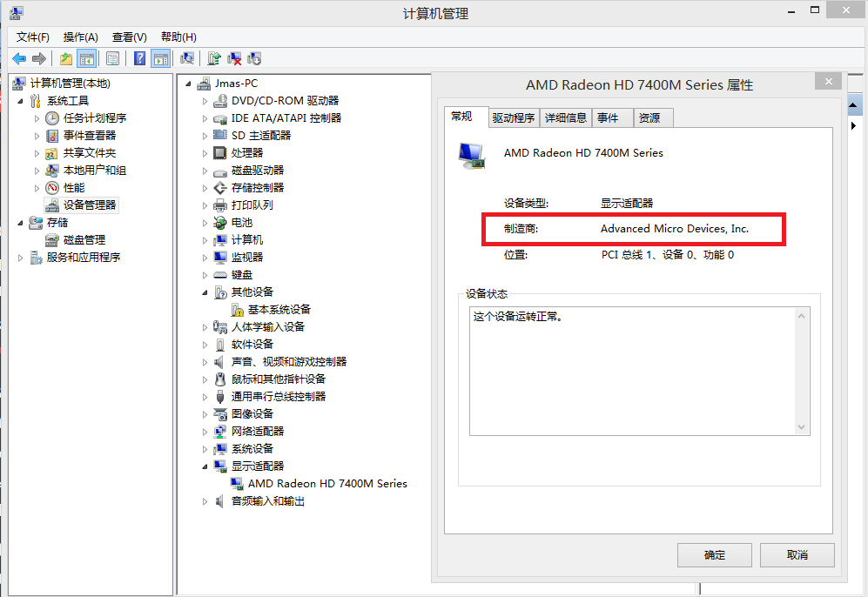Expand the IDE ATA/ATAPI 控制器 arrow
This screenshot has height=597, width=868.
coord(205,118)
